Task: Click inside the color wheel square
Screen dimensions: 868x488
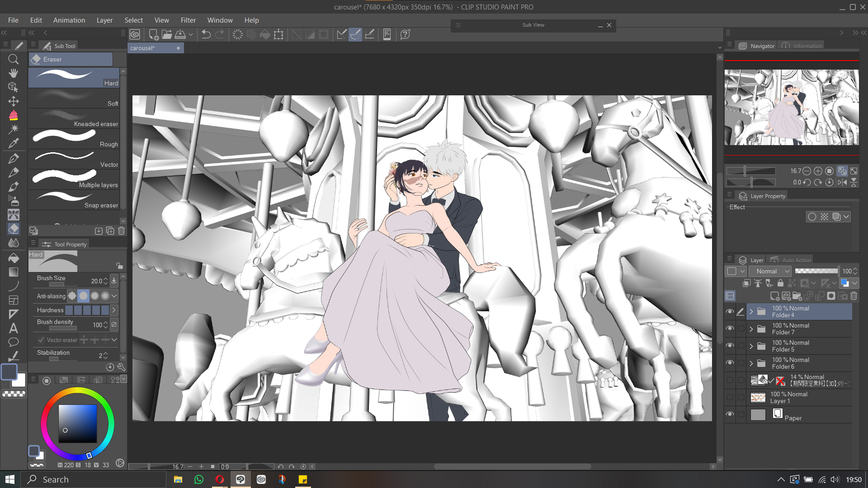Action: point(77,423)
